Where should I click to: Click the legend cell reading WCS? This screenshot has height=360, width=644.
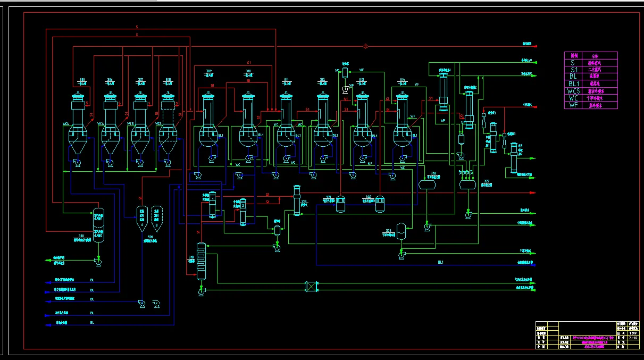click(x=573, y=91)
